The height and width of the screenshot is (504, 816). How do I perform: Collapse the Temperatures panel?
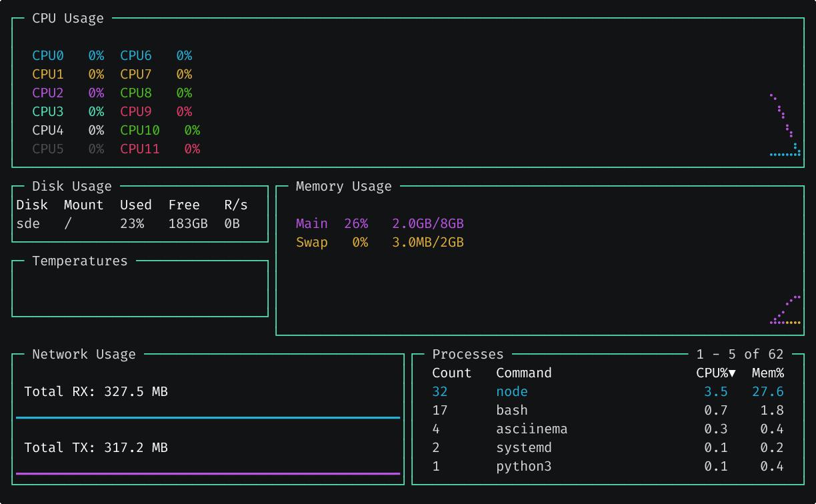[79, 261]
